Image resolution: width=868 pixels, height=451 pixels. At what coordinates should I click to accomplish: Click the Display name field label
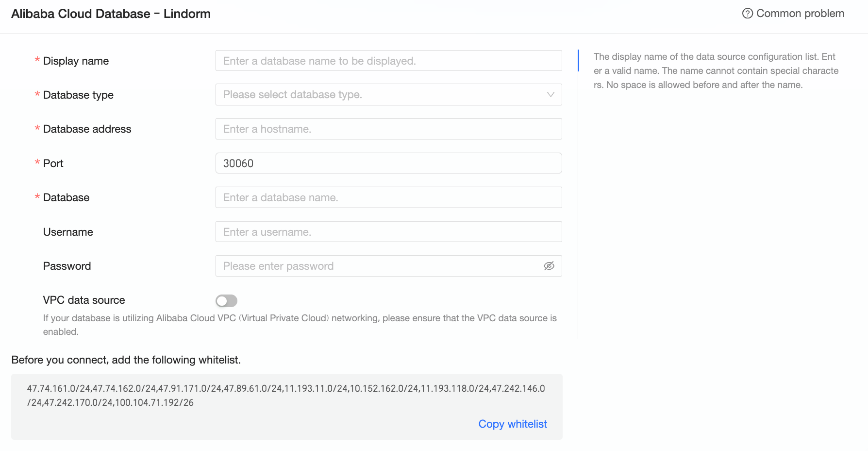point(76,61)
